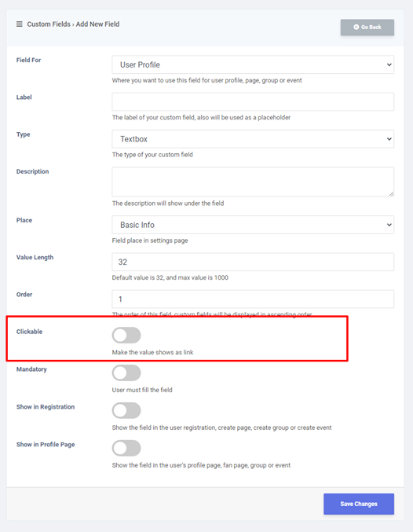Image resolution: width=413 pixels, height=532 pixels.
Task: Open the Textbox type dropdown
Action: (253, 139)
